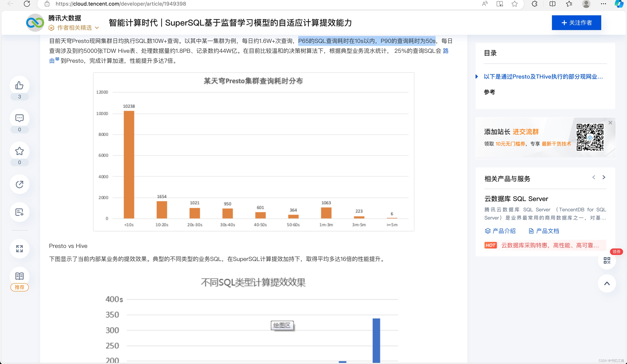The height and width of the screenshot is (364, 627).
Task: Favorite the article with the star icon
Action: pos(19,151)
